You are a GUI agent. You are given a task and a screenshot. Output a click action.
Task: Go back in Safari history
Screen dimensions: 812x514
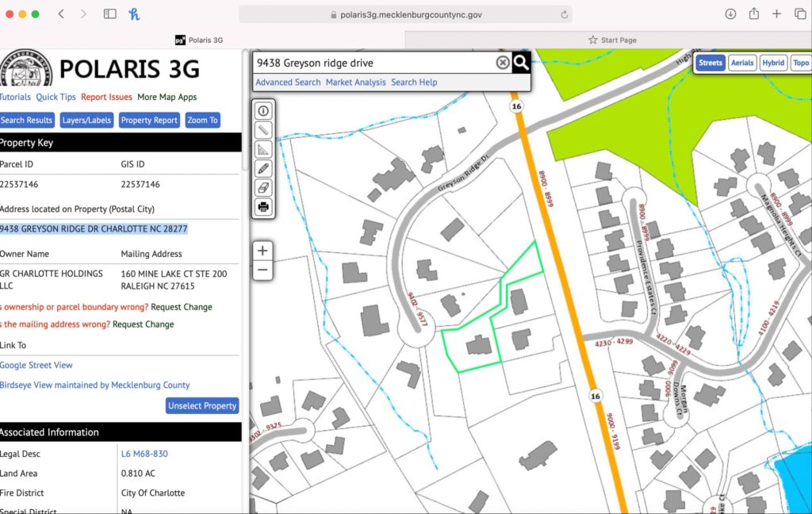pos(61,14)
